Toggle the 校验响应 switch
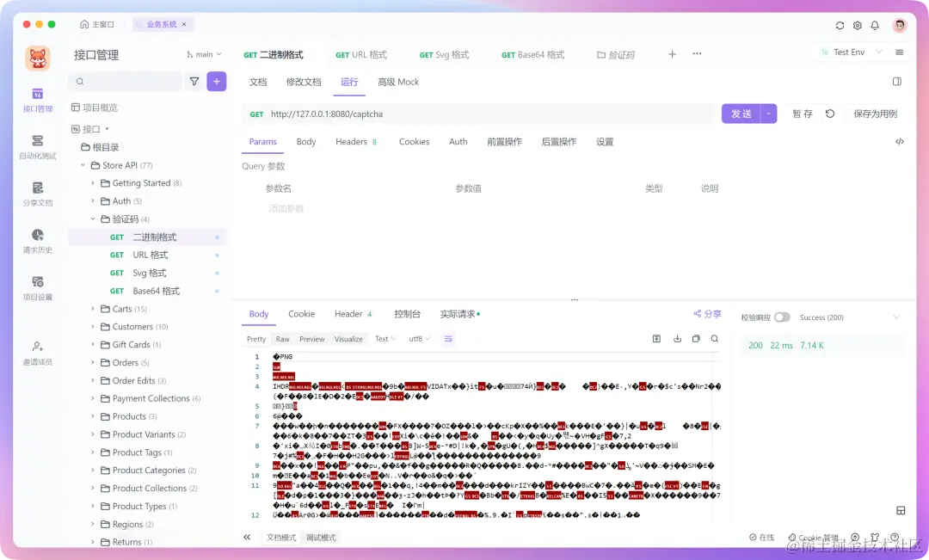The height and width of the screenshot is (560, 929). coord(782,317)
